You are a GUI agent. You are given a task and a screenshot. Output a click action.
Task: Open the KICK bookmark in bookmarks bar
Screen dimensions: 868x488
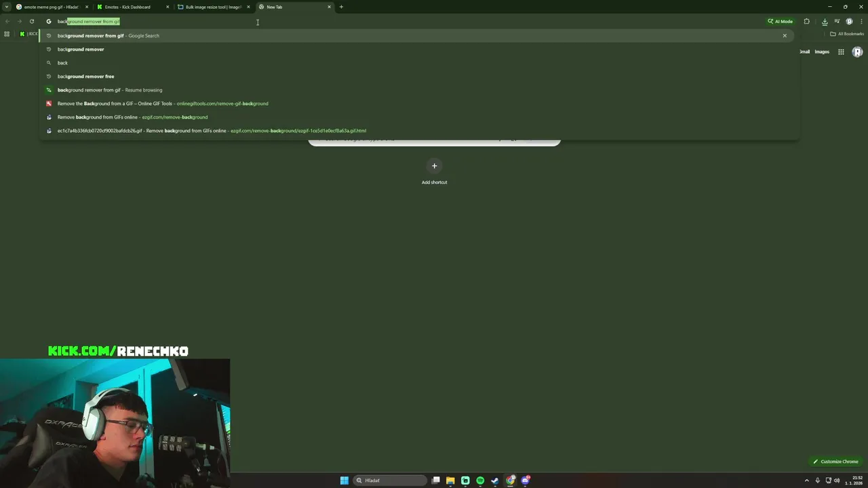[x=28, y=34]
